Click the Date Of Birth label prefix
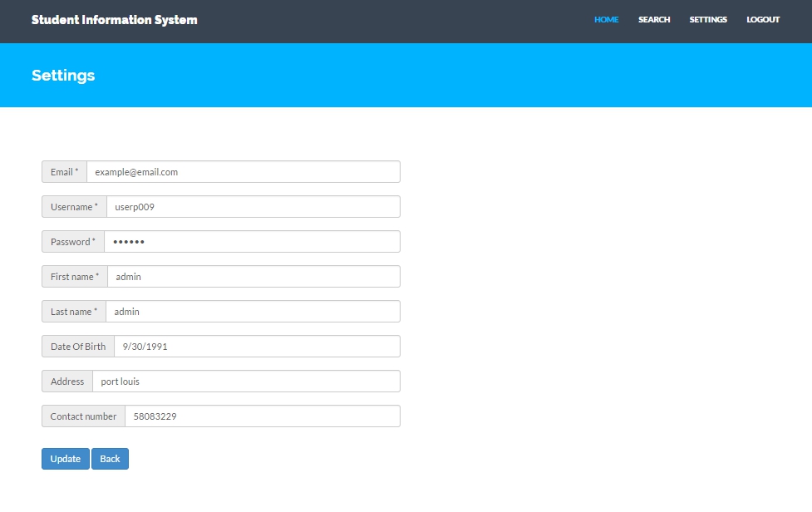 77,346
